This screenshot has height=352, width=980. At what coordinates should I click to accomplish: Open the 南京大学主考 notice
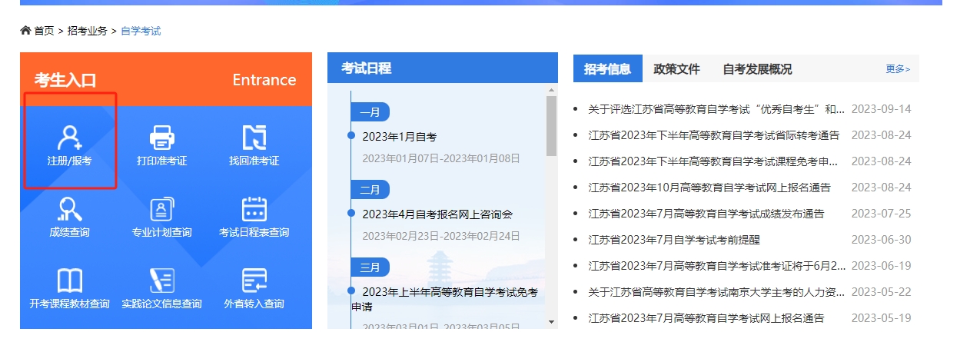click(716, 292)
